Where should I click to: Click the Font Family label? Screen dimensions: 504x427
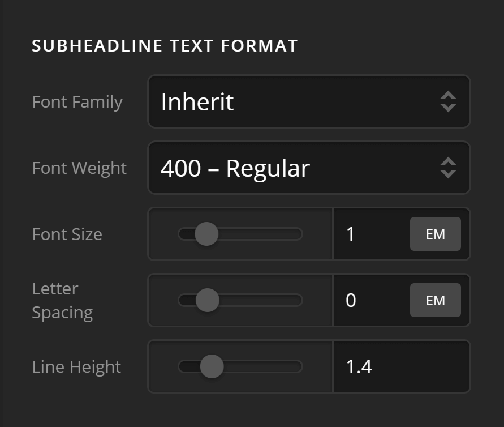(x=77, y=101)
